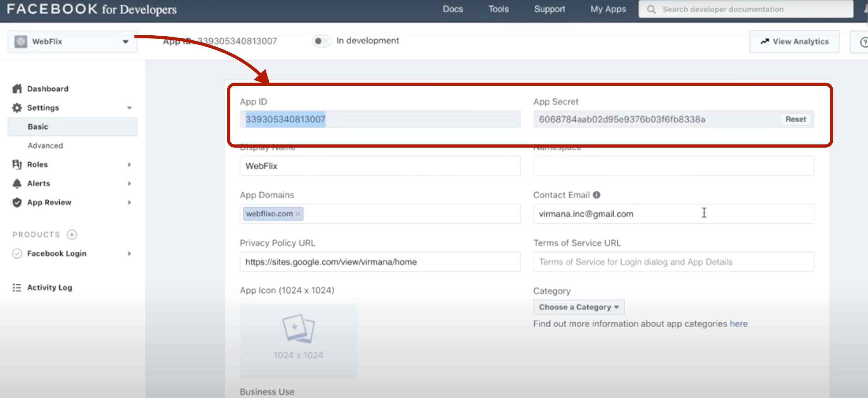Expand the Roles submenu arrow
This screenshot has width=868, height=398.
[129, 165]
